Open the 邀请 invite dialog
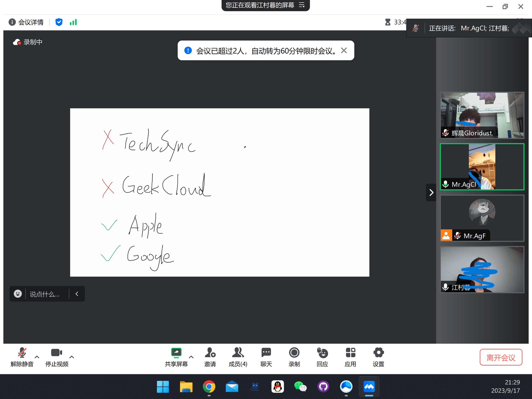The image size is (532, 399). click(210, 357)
